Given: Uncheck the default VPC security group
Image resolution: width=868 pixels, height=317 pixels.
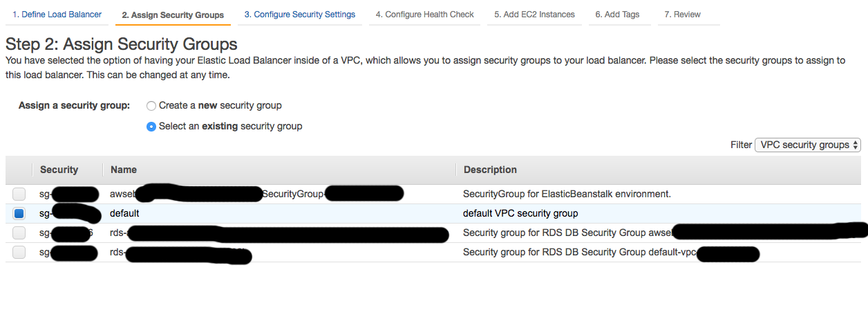Looking at the screenshot, I should coord(19,214).
